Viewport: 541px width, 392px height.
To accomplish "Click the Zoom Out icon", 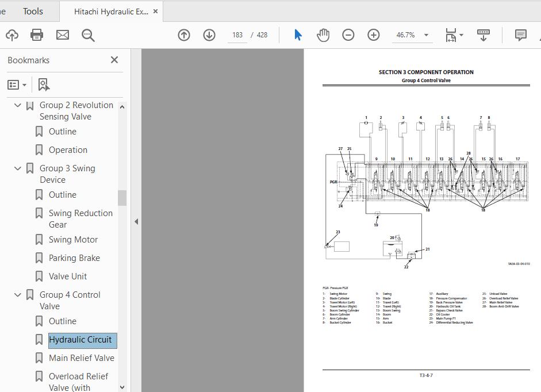I will (x=348, y=34).
